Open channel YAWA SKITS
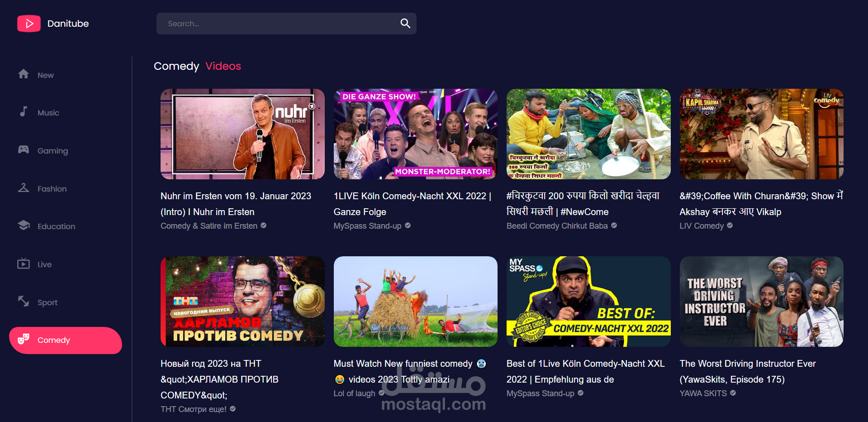The height and width of the screenshot is (422, 868). (703, 393)
